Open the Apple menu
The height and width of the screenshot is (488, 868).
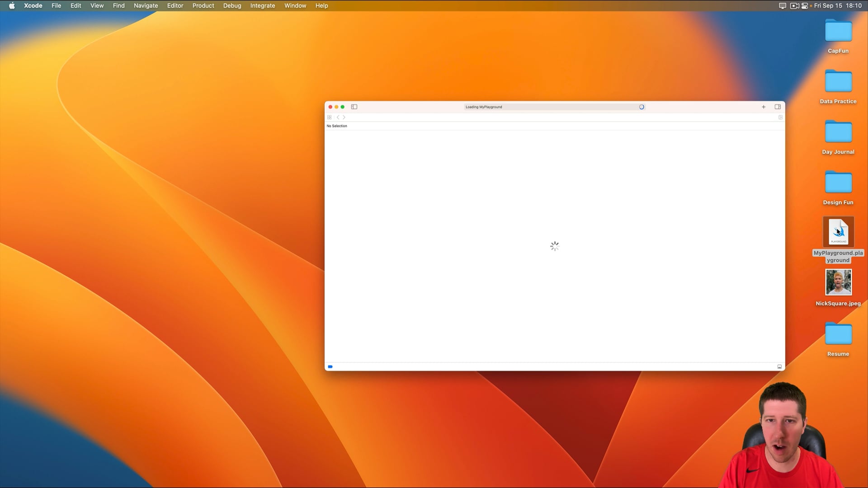pos(12,6)
